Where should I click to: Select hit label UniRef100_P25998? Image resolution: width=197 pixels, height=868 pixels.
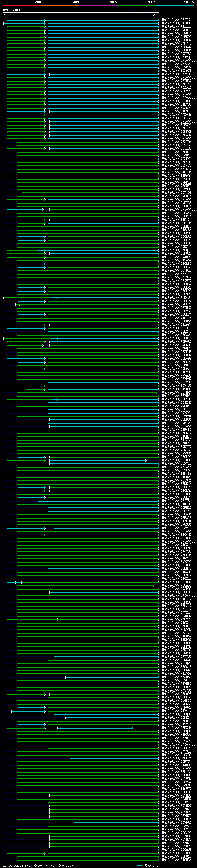(x=177, y=189)
